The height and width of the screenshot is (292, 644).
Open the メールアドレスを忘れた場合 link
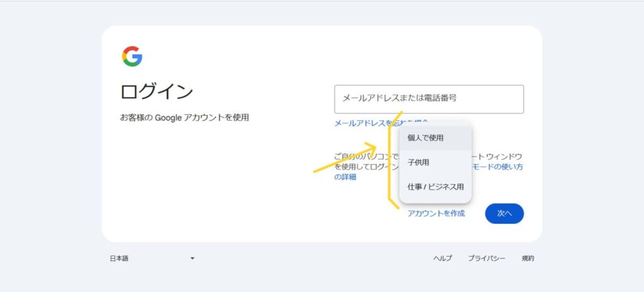point(381,123)
